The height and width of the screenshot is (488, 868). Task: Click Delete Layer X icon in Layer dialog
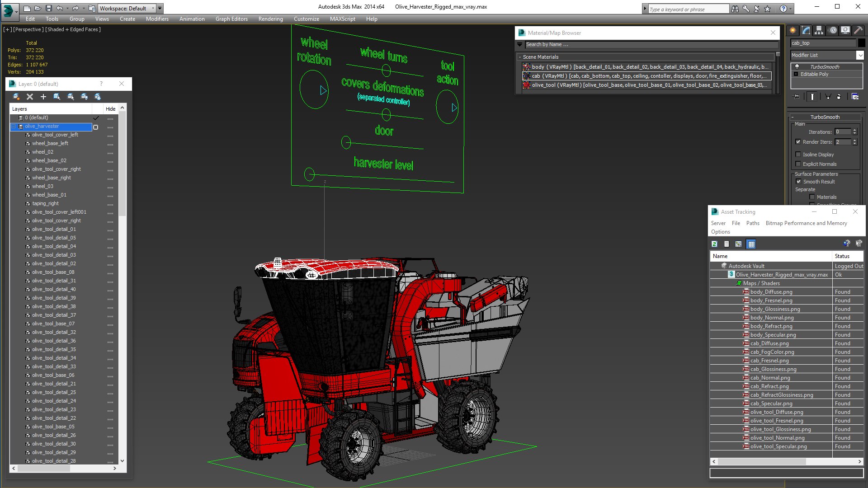(x=30, y=97)
